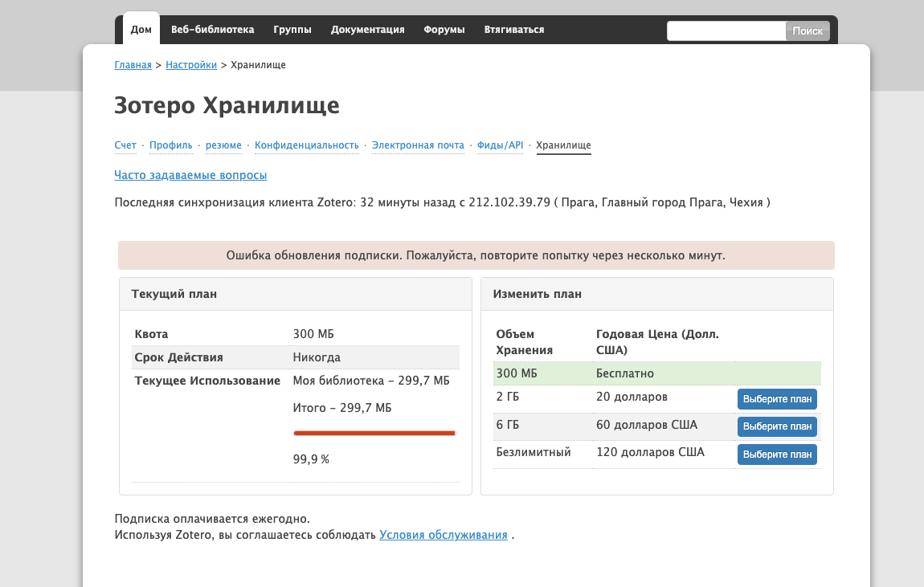The image size is (924, 587).
Task: Click the Последняя синхронизация status line
Action: click(x=442, y=202)
